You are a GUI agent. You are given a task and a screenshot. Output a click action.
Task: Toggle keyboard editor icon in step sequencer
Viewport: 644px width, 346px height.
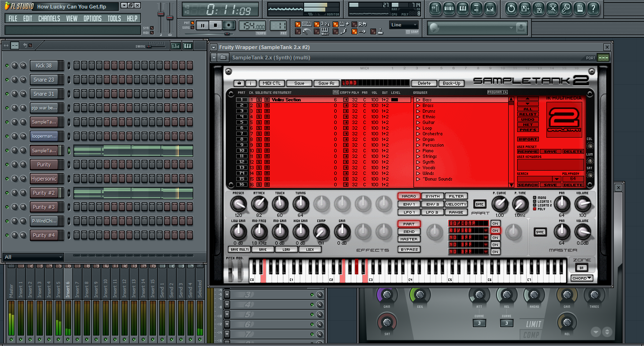click(188, 46)
